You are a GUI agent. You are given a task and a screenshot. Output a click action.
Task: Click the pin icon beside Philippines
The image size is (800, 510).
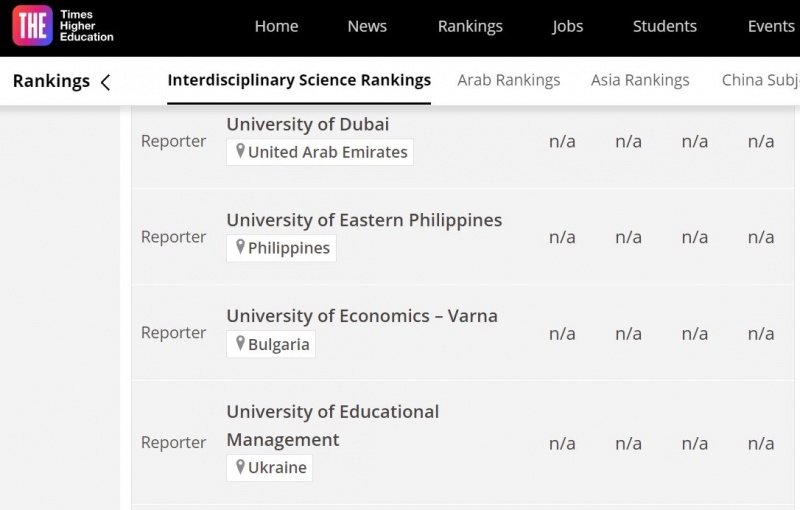(240, 247)
